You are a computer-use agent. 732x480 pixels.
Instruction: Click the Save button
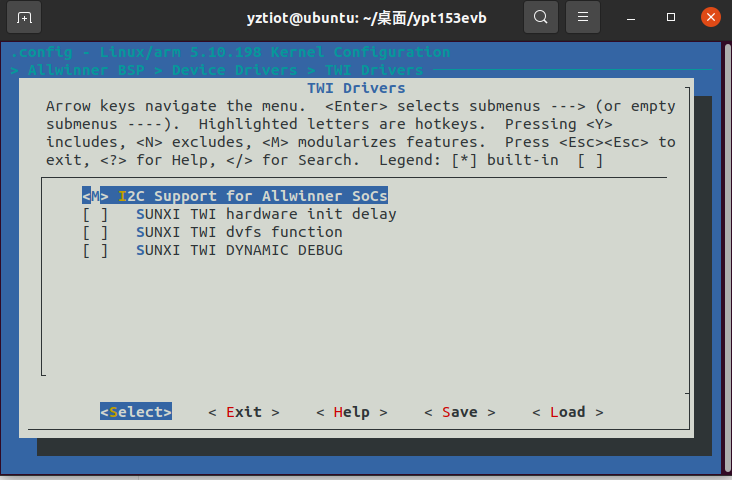coord(459,412)
